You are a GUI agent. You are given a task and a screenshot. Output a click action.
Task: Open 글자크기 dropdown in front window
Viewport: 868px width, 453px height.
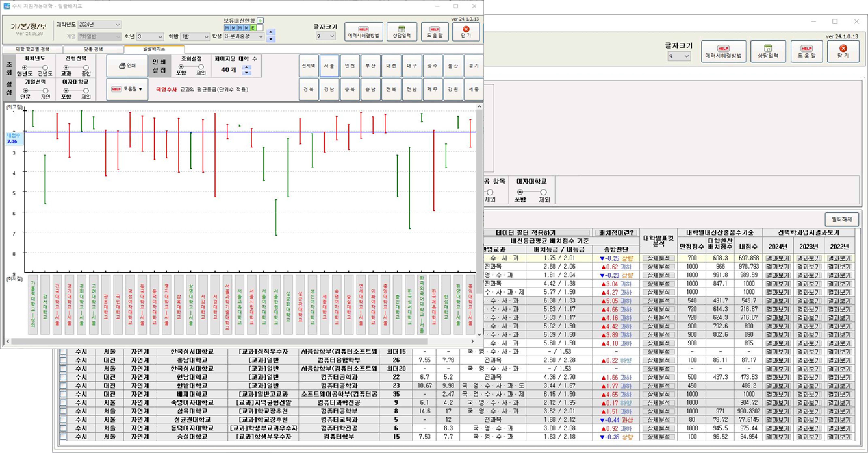click(325, 36)
